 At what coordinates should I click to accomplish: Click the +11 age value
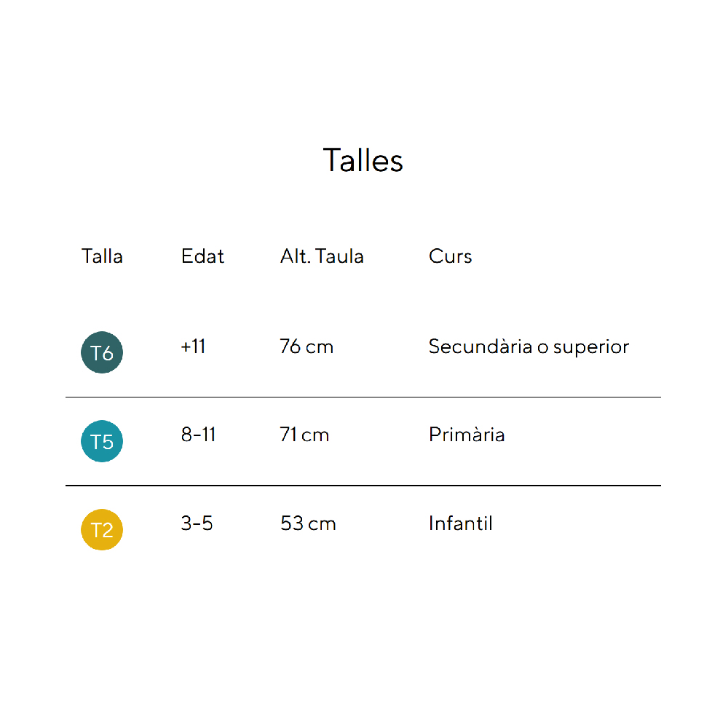193,347
